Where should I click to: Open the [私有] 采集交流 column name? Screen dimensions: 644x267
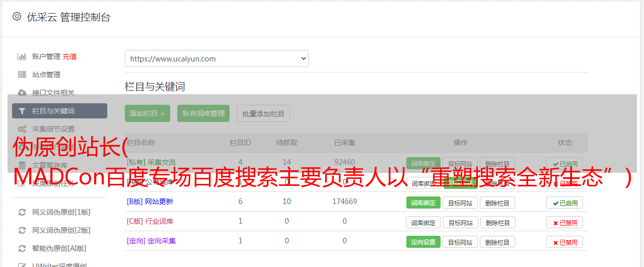click(x=151, y=162)
